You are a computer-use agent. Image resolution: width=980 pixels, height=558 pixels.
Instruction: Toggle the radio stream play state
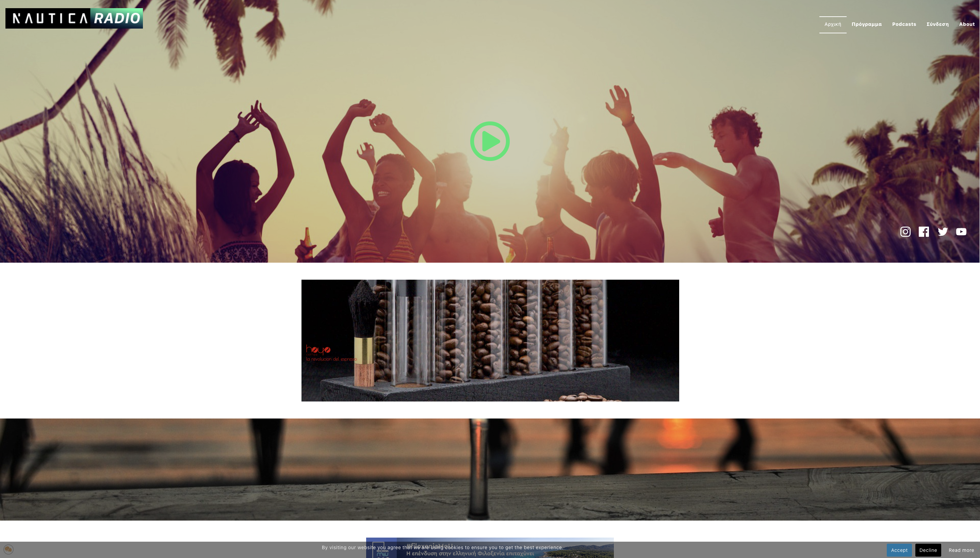490,141
